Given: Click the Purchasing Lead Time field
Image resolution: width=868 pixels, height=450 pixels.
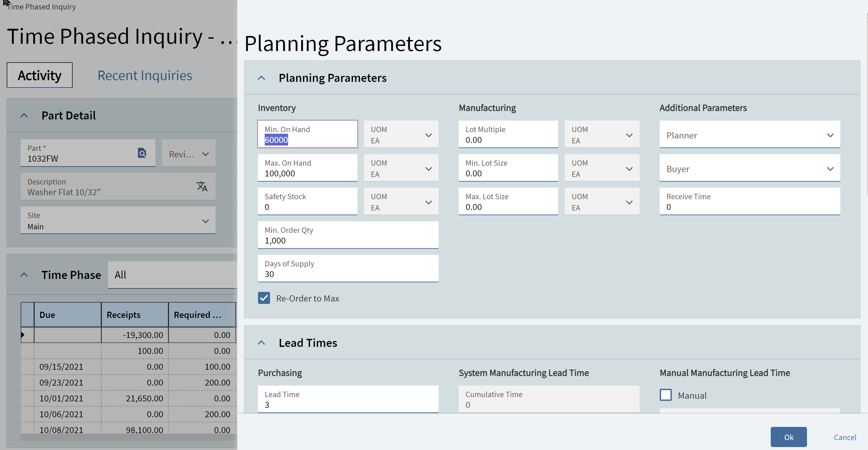Looking at the screenshot, I should click(348, 399).
